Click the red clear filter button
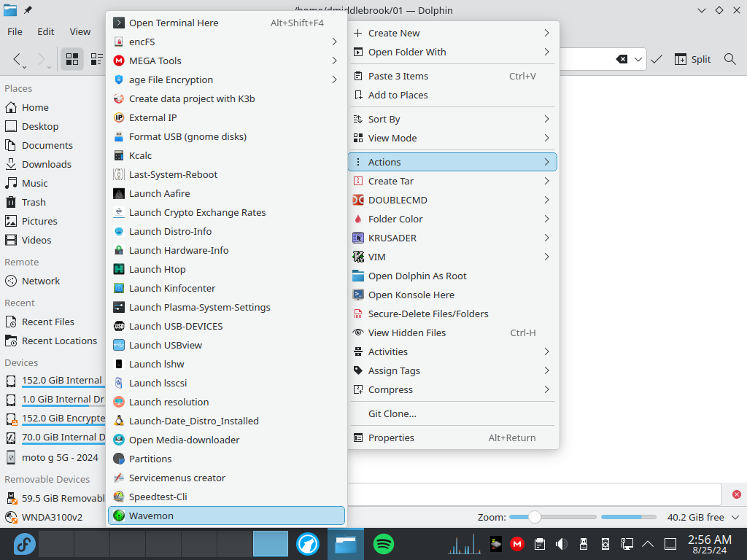Viewport: 747px width, 560px height. pyautogui.click(x=737, y=494)
